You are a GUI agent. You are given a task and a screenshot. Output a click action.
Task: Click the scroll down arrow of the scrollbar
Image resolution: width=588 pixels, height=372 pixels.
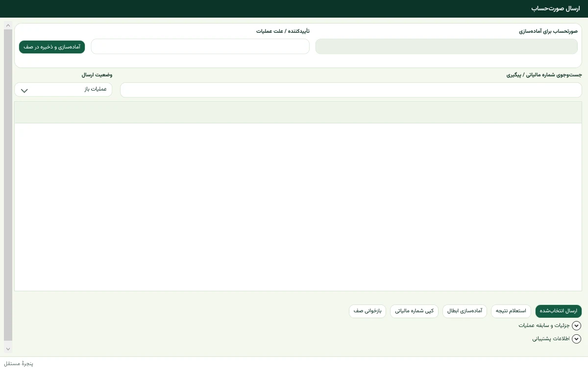[x=8, y=349]
